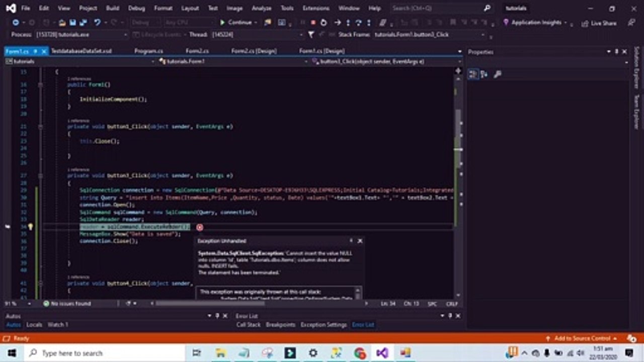Click the vertical editor scrollbar thumb
The height and width of the screenshot is (362, 644).
(x=458, y=140)
